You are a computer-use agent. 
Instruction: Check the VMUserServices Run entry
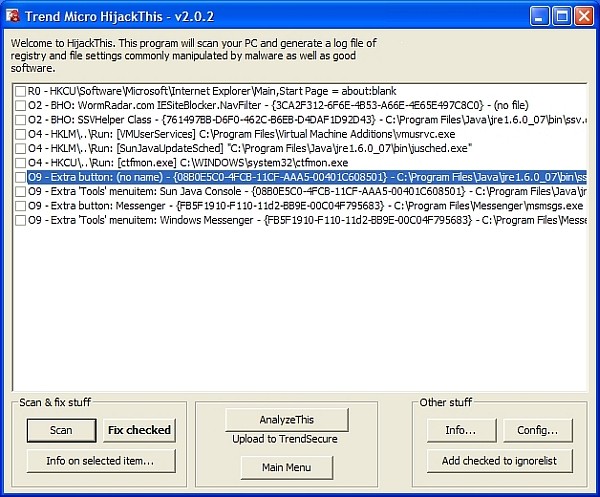point(21,134)
